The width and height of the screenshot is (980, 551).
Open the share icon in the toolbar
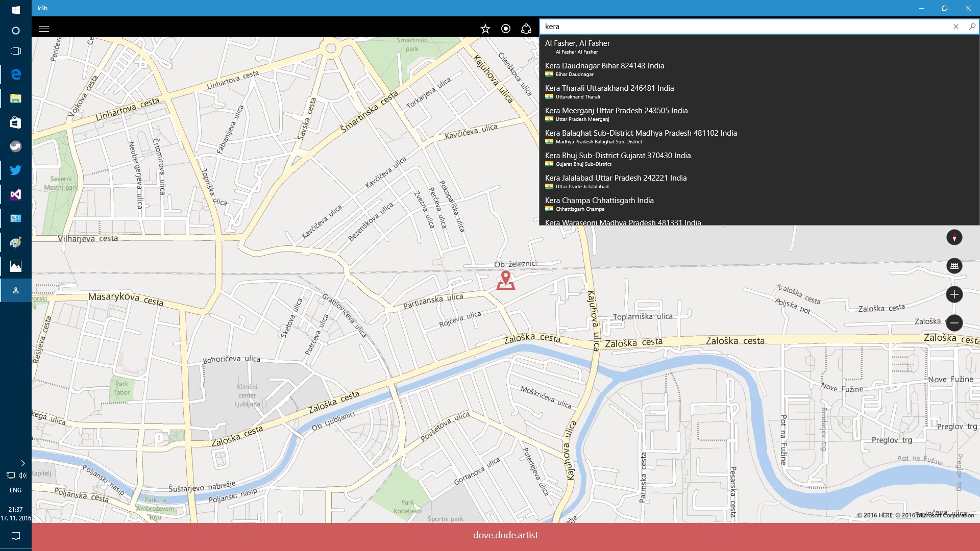525,29
